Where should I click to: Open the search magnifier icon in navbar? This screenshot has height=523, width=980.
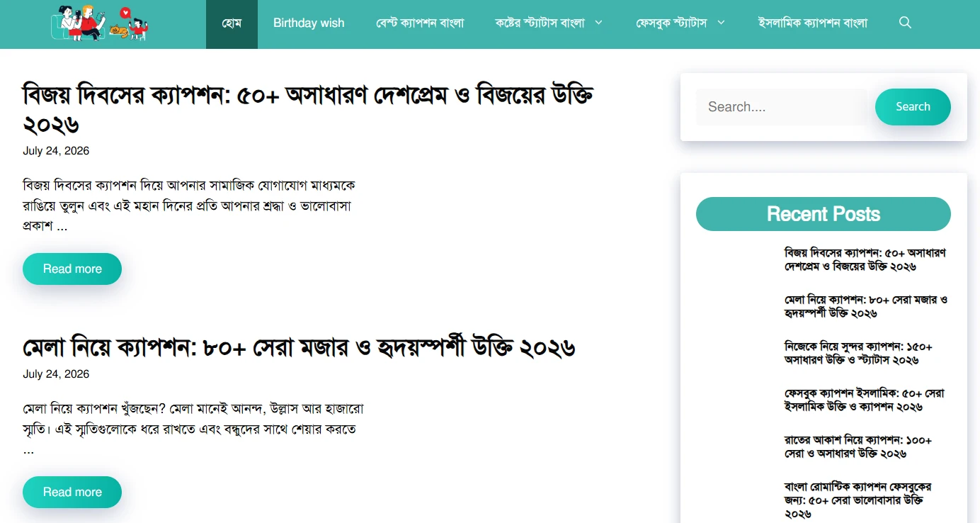point(905,23)
